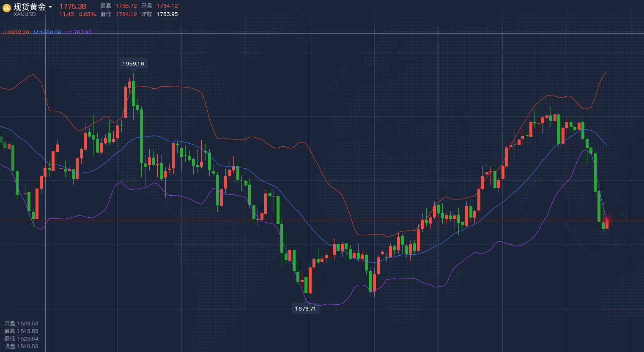Screen dimensions: 644x352
Task: Click the latest glowing red candlestick
Action: click(x=607, y=224)
